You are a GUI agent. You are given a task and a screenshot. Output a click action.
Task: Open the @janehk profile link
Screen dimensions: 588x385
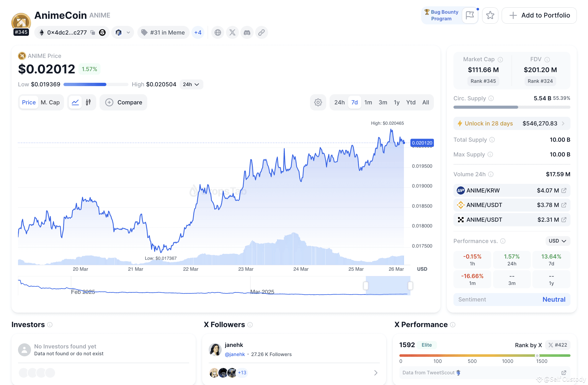[x=235, y=354]
